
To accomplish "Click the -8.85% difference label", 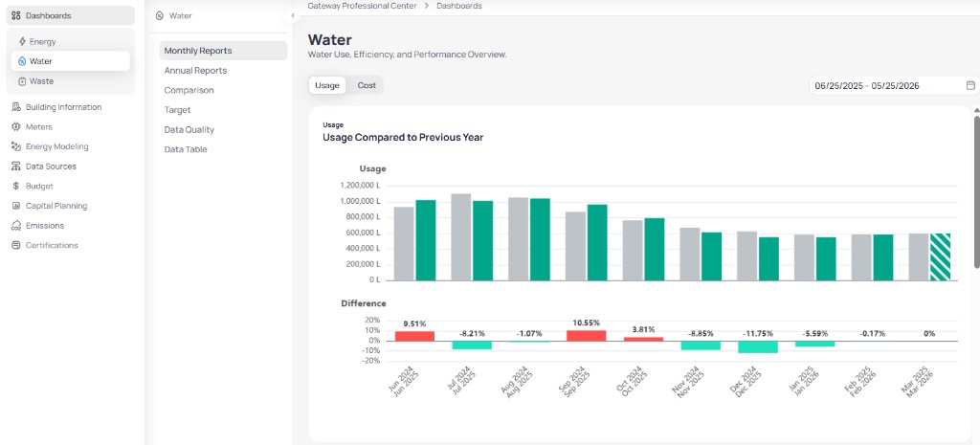I will click(701, 333).
